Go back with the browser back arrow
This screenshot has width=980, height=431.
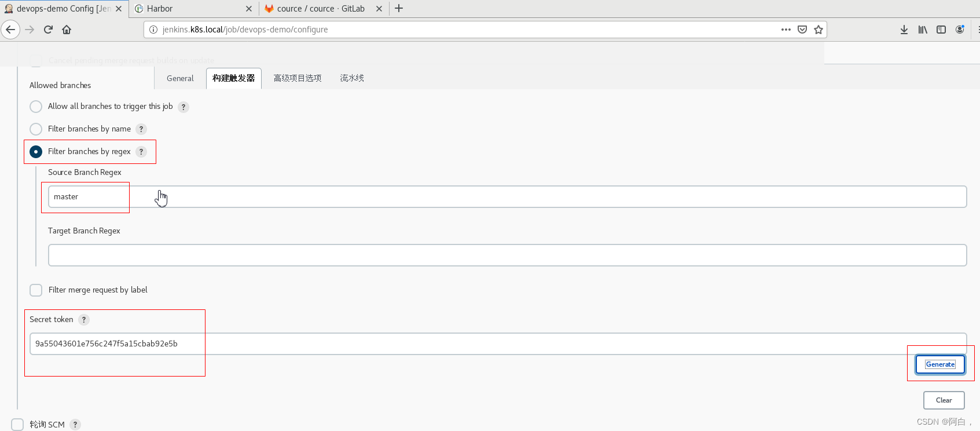pyautogui.click(x=10, y=30)
